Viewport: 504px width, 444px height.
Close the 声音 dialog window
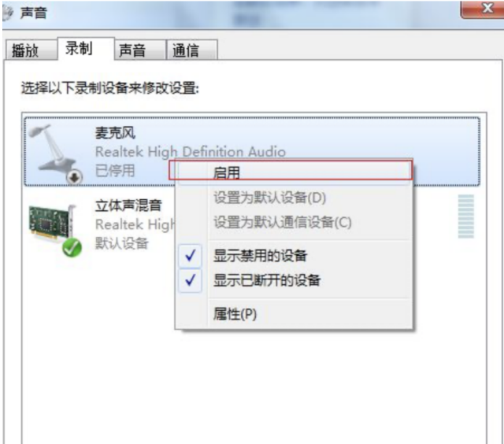point(484,9)
